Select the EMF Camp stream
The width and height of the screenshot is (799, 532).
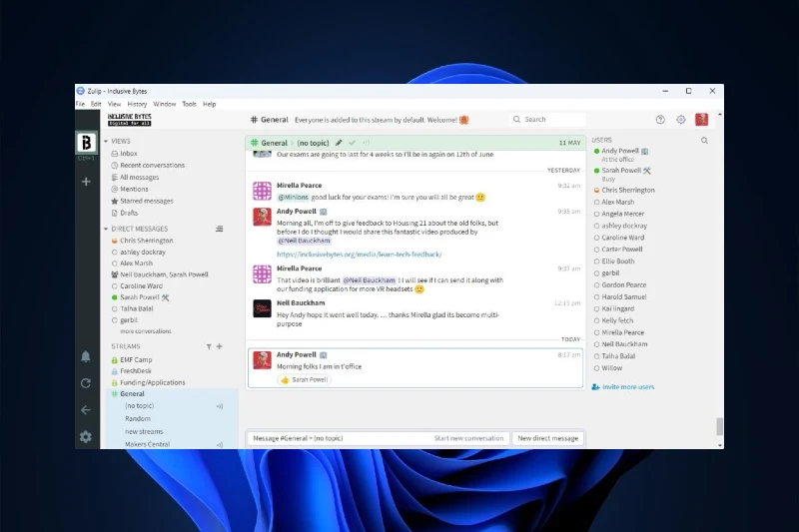pos(136,360)
